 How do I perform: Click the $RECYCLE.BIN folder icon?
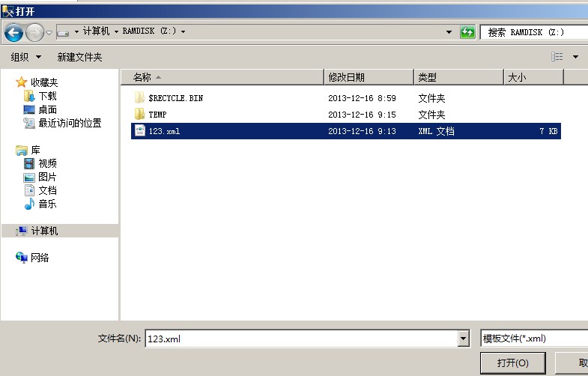[139, 97]
